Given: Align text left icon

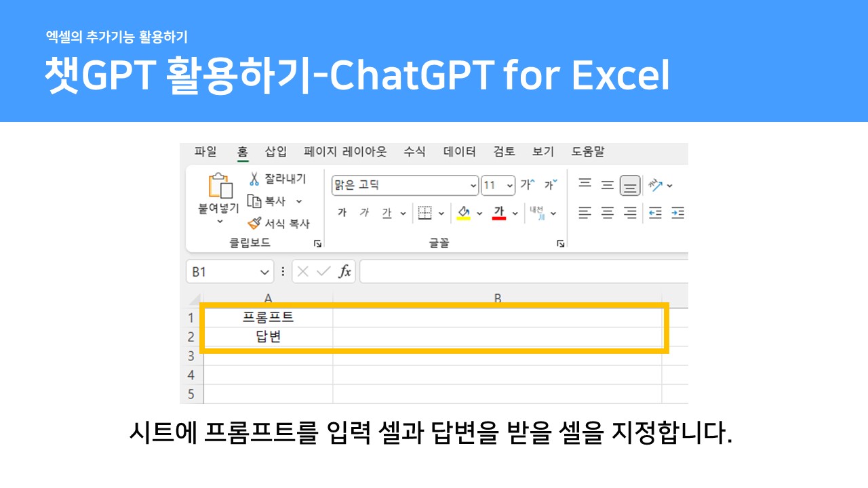Looking at the screenshot, I should [x=585, y=213].
